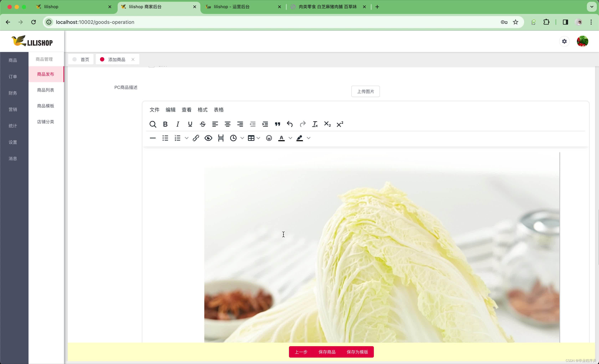
Task: Expand table options dropdown arrow
Action: (258, 138)
